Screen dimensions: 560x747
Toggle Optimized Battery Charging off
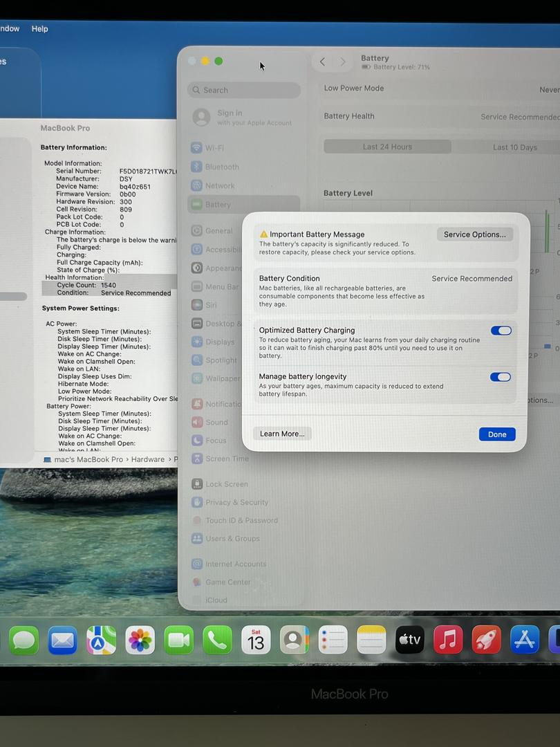[x=501, y=331]
